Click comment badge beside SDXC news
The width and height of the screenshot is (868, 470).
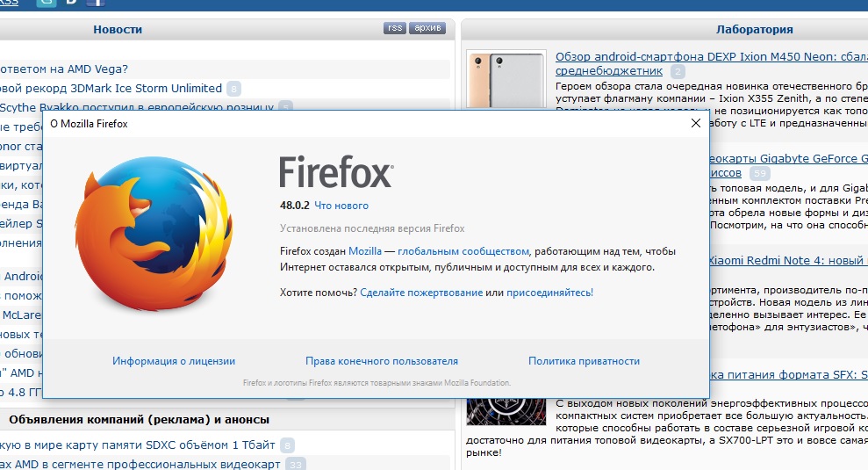tap(287, 445)
